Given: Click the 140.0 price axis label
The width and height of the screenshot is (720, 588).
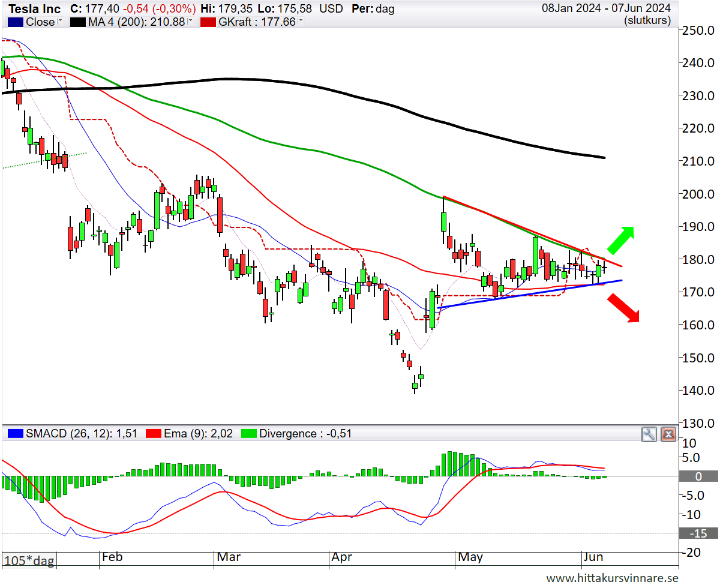Looking at the screenshot, I should [x=698, y=390].
